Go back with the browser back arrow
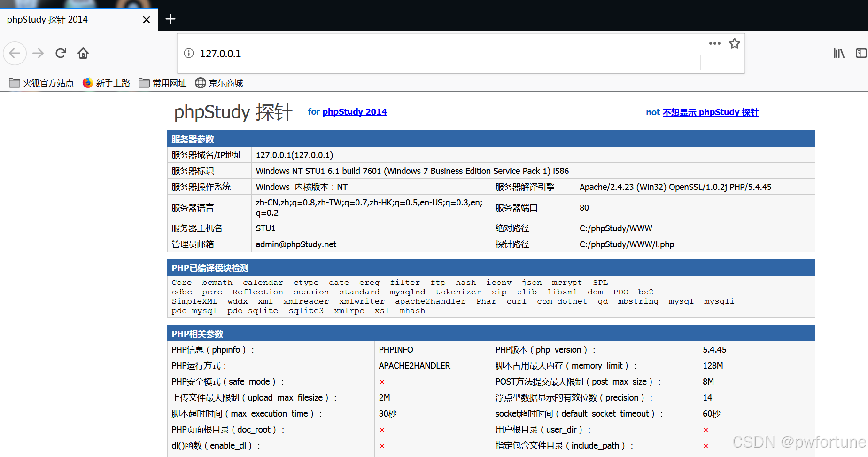The width and height of the screenshot is (868, 457). (15, 53)
